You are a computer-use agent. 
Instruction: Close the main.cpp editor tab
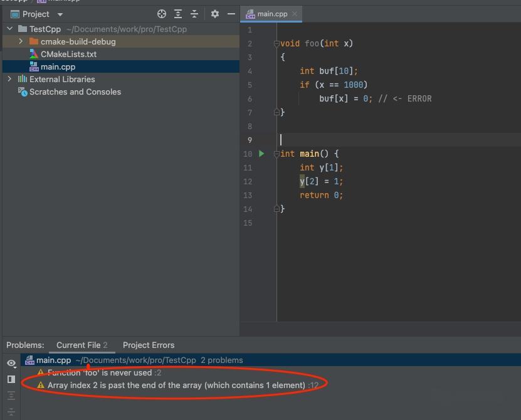coord(295,14)
